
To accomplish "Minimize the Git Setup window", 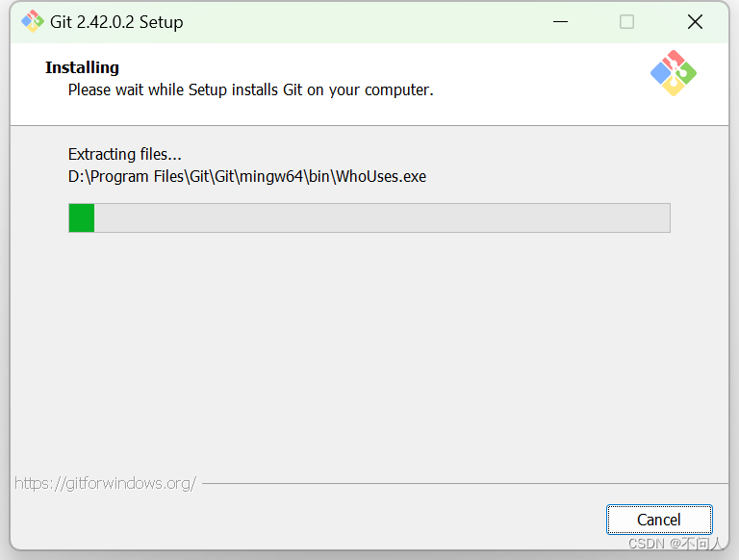I will point(560,22).
